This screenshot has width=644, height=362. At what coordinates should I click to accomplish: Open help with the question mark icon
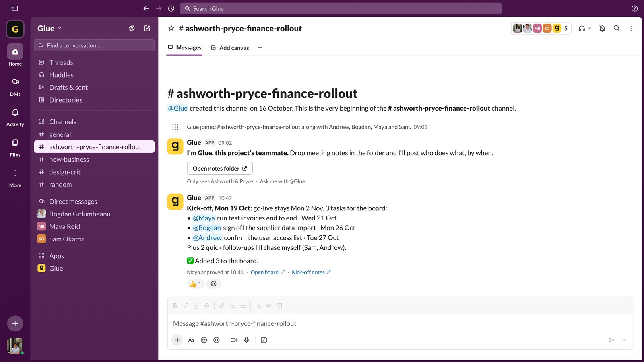point(634,8)
